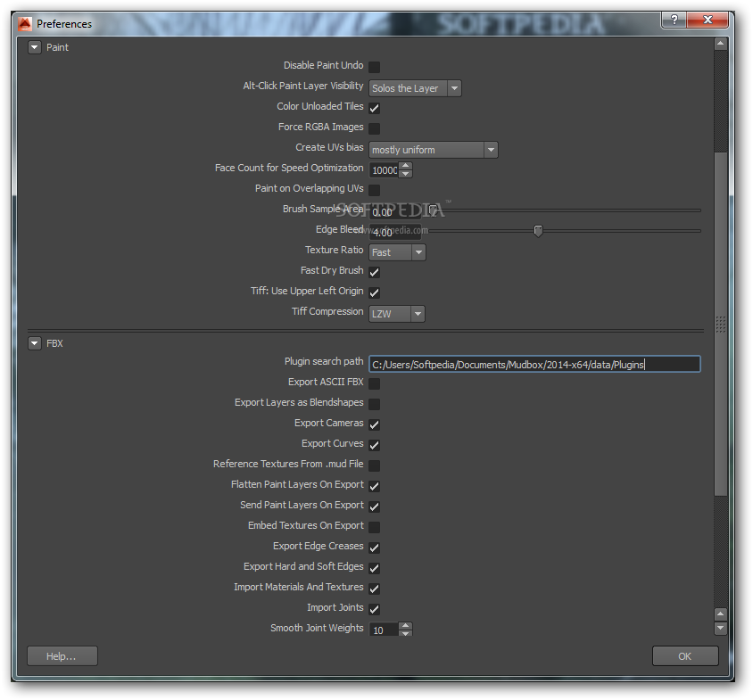
Task: Confirm preferences with OK button
Action: click(685, 656)
